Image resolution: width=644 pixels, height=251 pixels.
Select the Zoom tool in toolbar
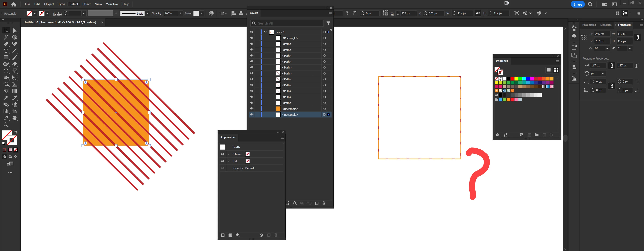tap(6, 125)
